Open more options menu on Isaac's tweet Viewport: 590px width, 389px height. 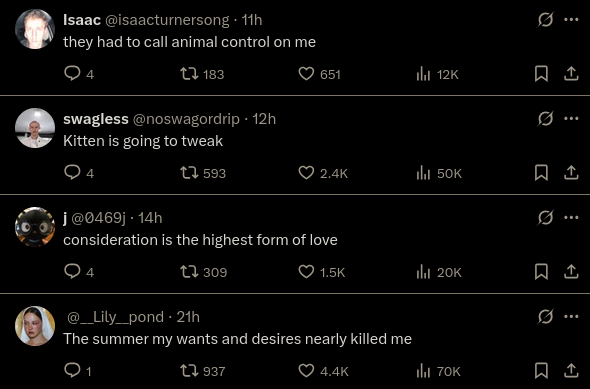pyautogui.click(x=571, y=20)
